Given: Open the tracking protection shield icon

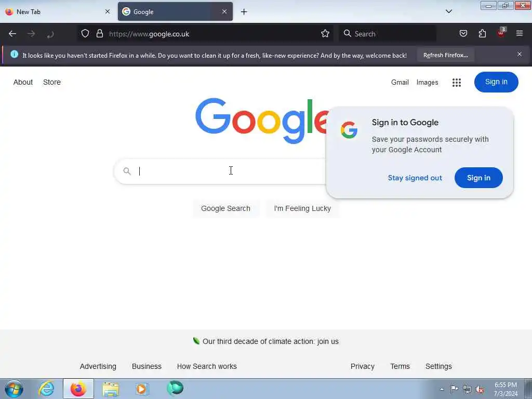Looking at the screenshot, I should click(85, 34).
